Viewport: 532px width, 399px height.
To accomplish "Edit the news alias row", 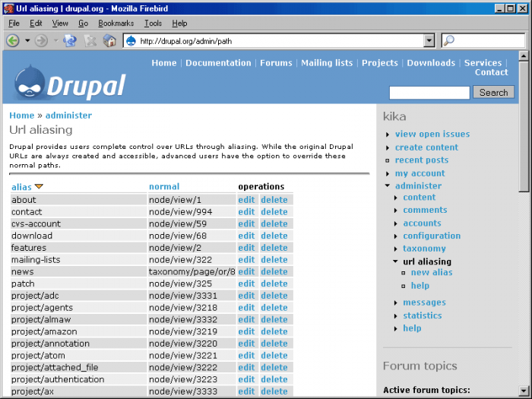I will coord(246,272).
